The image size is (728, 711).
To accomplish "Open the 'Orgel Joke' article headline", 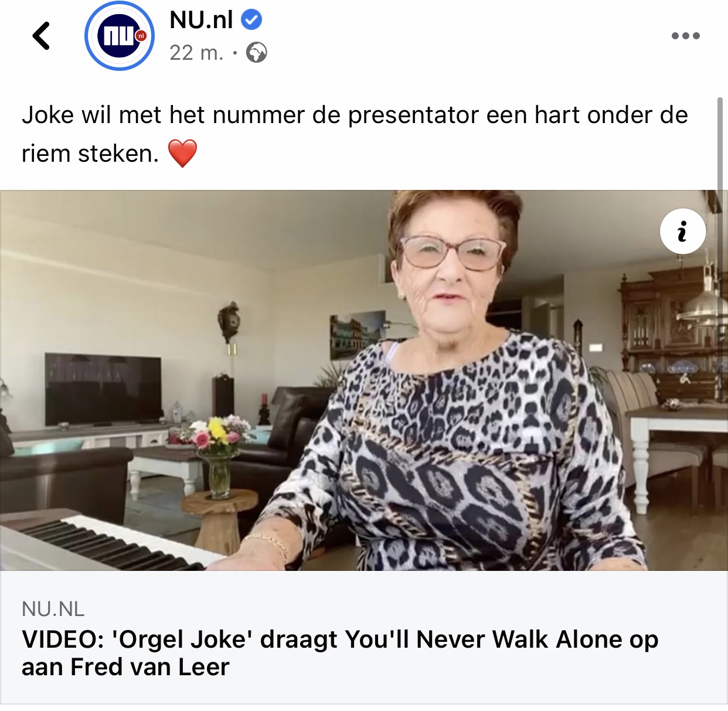I will [x=340, y=653].
